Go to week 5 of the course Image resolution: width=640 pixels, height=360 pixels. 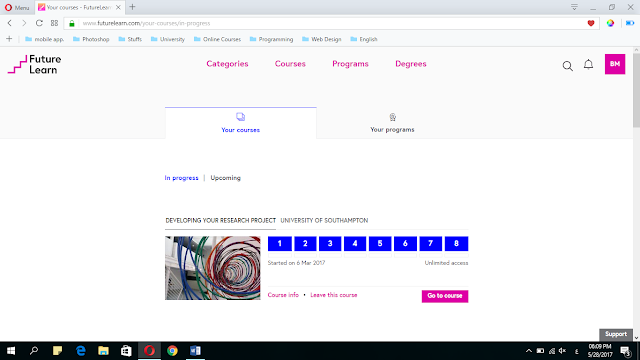380,244
